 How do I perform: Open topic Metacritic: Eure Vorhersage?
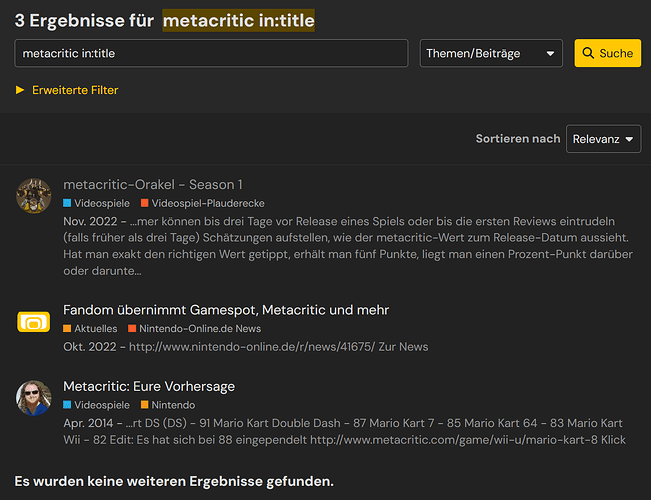149,386
